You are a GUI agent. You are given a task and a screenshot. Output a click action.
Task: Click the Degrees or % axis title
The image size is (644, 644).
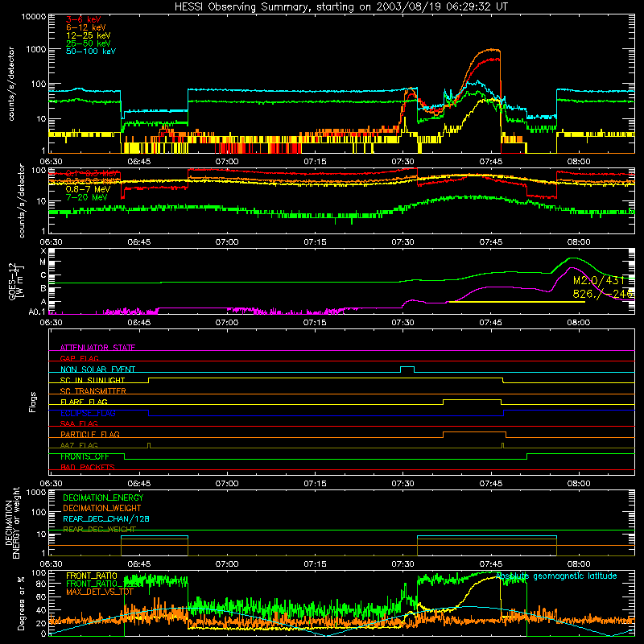click(x=21, y=603)
